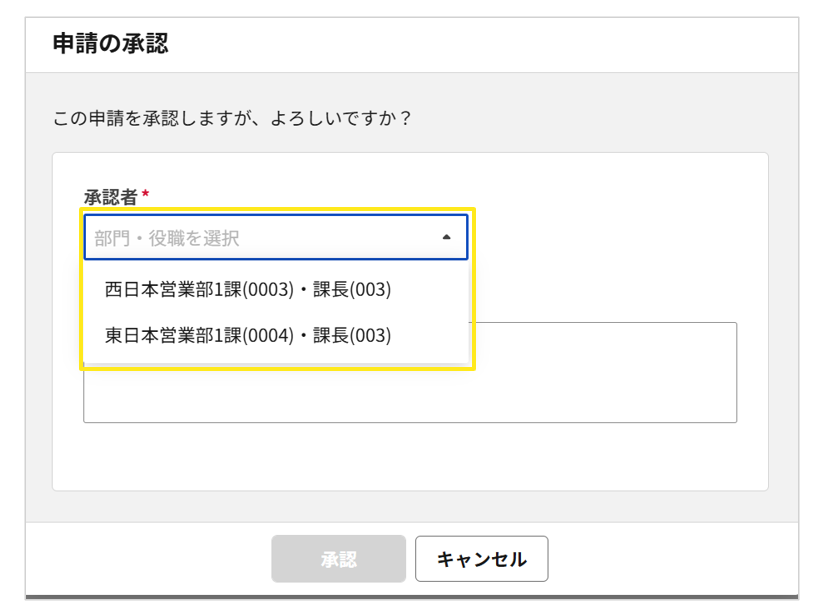Click the grayed-out 承認 button
This screenshot has width=830, height=613.
pos(338,559)
